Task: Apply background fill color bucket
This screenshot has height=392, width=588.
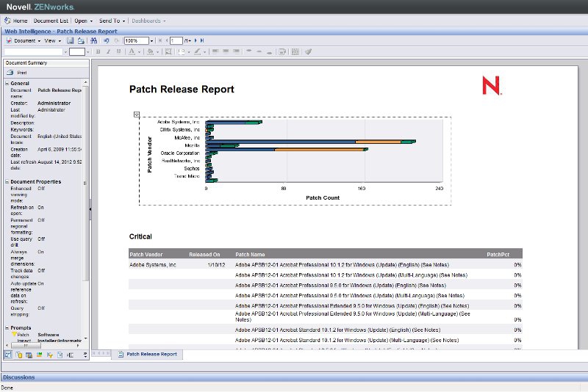Action: click(150, 51)
